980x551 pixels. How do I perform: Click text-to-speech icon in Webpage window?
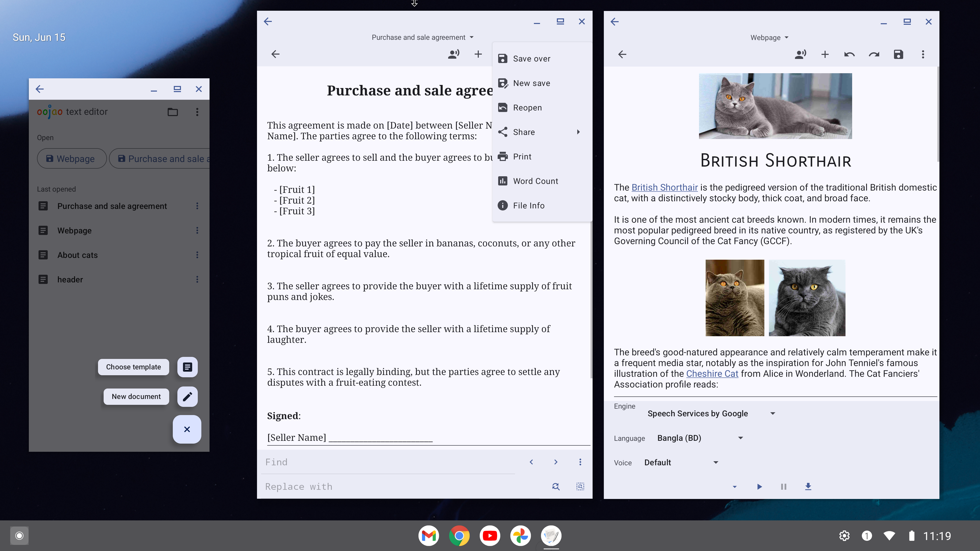point(800,54)
